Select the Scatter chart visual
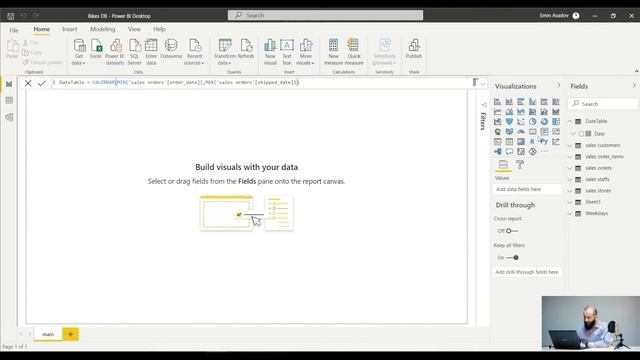The width and height of the screenshot is (640, 360). 521,122
